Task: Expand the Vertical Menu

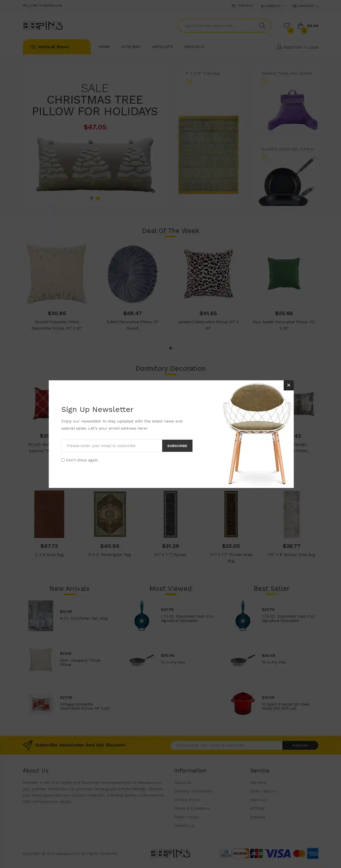Action: pyautogui.click(x=57, y=47)
